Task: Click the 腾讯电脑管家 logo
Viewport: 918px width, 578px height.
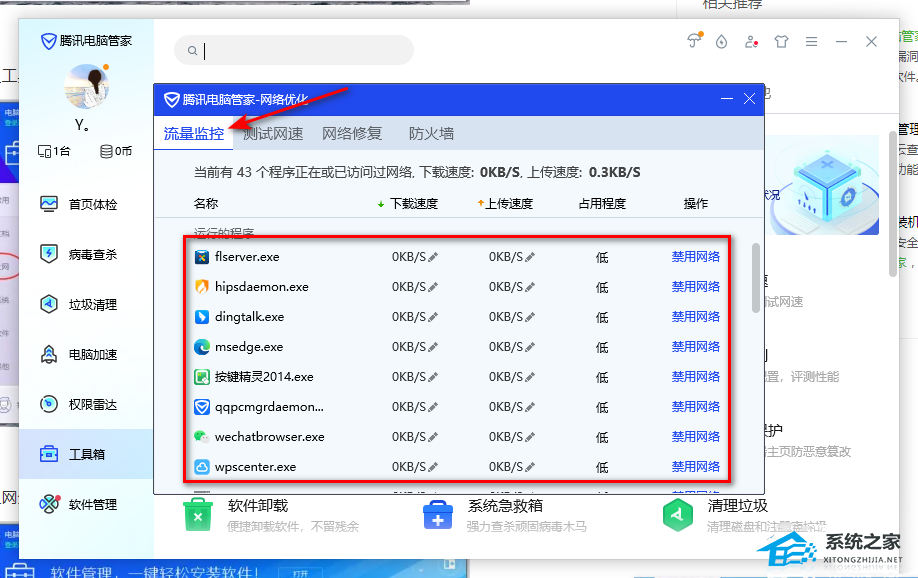Action: point(86,41)
